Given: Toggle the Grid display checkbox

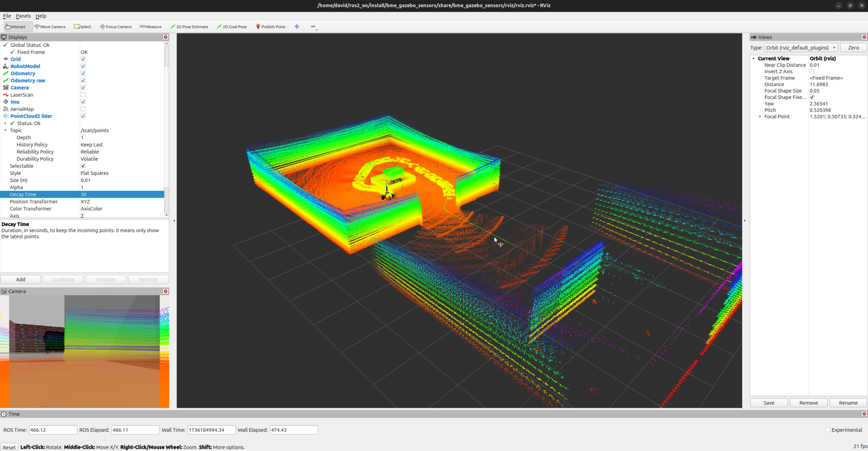Looking at the screenshot, I should pos(83,59).
